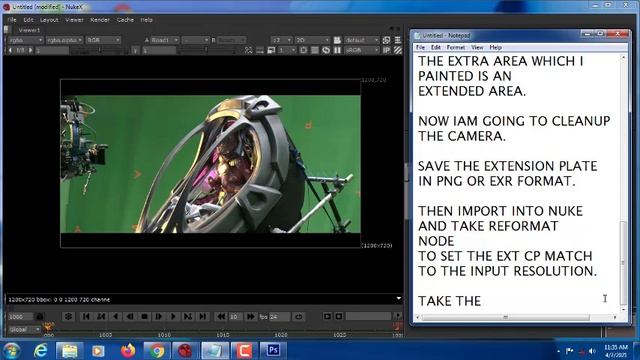Click Photoshop icon in the taskbar
This screenshot has height=360, width=640.
[x=273, y=350]
